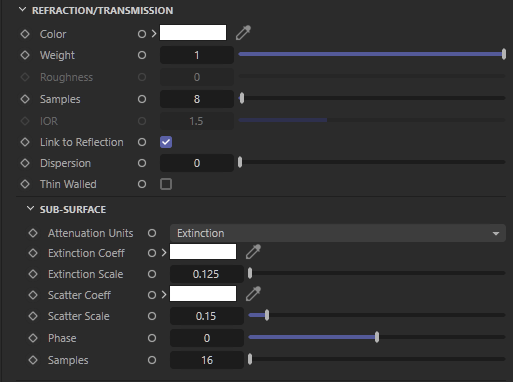Expand the Scatter Coeff sub-channels arrow
Image resolution: width=513 pixels, height=382 pixels.
coord(164,295)
